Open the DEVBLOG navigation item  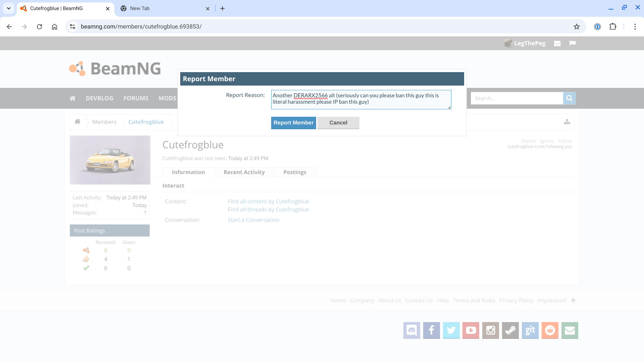99,98
